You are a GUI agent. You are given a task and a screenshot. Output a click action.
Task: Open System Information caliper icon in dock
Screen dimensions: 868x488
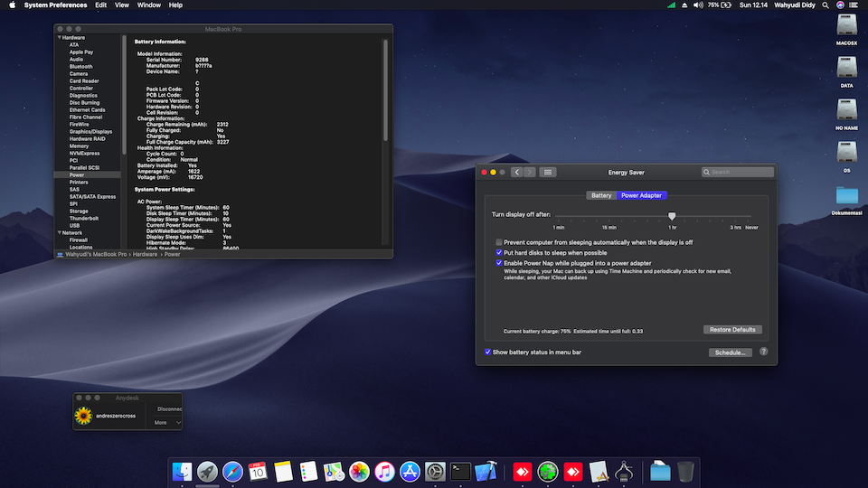tap(624, 472)
